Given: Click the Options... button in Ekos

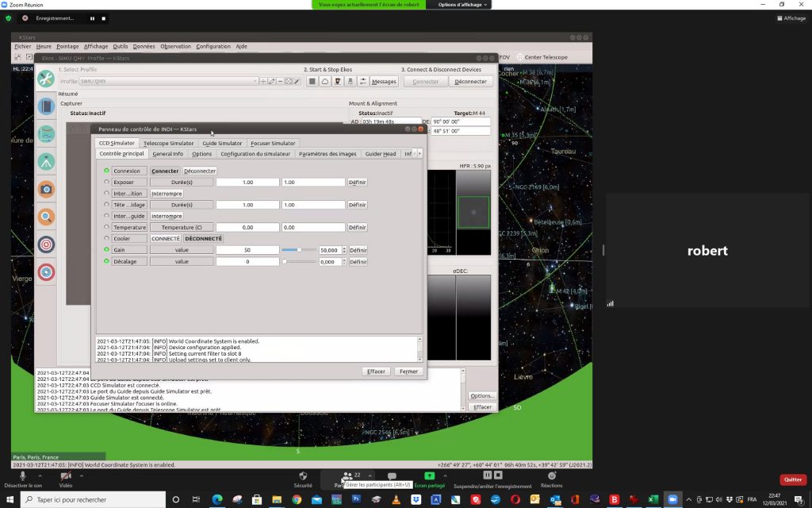Looking at the screenshot, I should (x=481, y=396).
